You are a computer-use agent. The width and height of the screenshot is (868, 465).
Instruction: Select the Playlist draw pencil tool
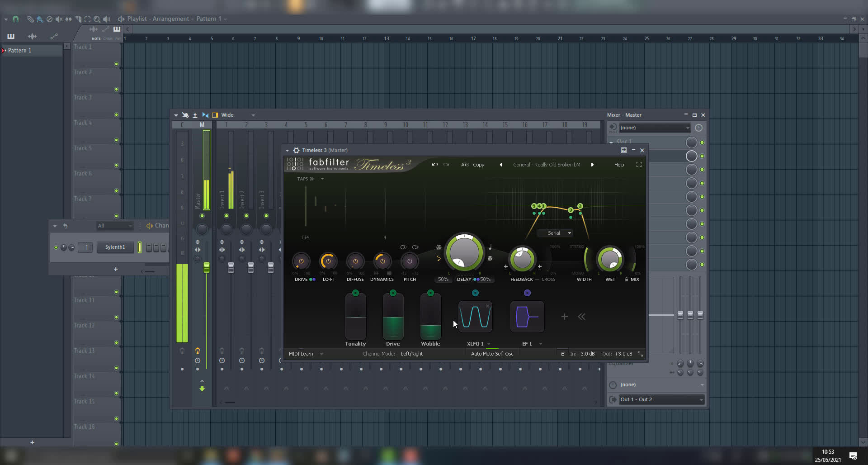click(30, 19)
